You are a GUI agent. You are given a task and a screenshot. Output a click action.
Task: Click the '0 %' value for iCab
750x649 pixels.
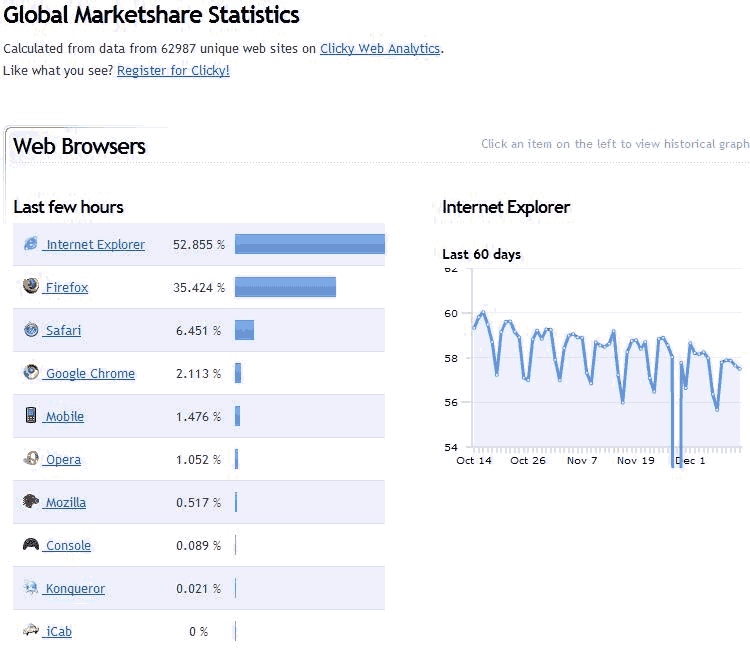(199, 632)
